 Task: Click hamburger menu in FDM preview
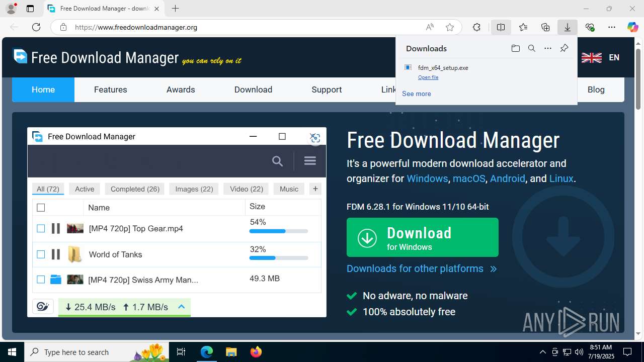tap(310, 161)
